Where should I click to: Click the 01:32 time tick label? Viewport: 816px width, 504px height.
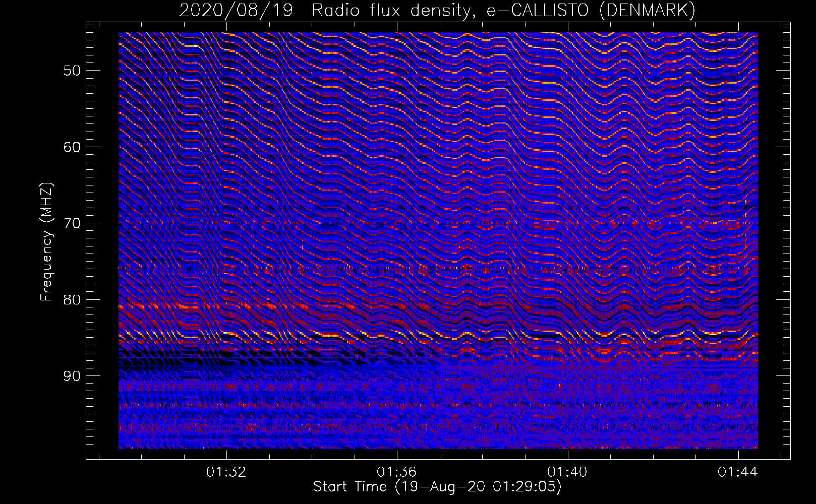point(226,472)
